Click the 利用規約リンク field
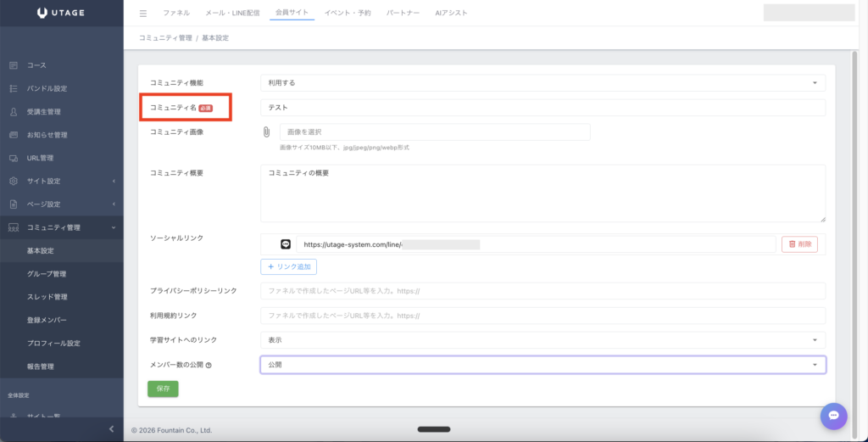 click(x=543, y=316)
